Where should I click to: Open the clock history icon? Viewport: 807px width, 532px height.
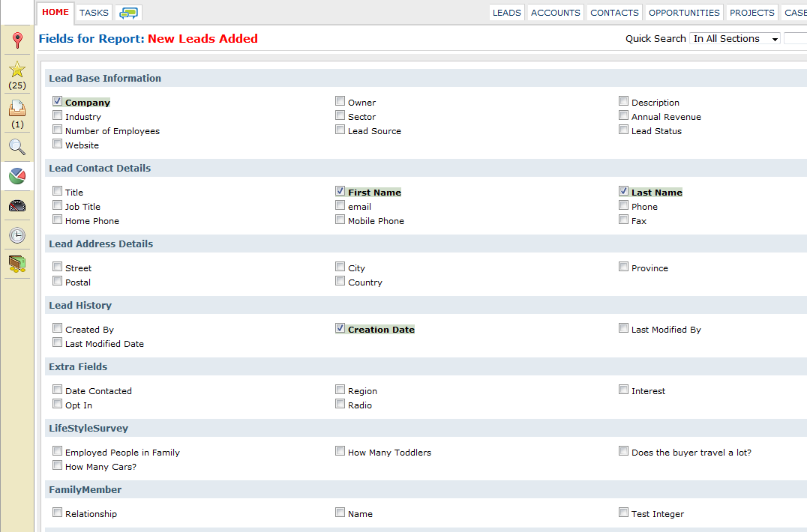click(x=17, y=235)
